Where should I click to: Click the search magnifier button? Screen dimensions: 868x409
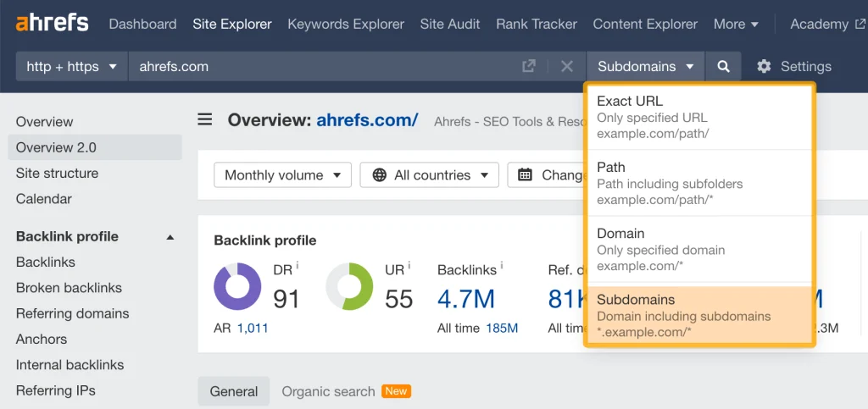click(723, 66)
